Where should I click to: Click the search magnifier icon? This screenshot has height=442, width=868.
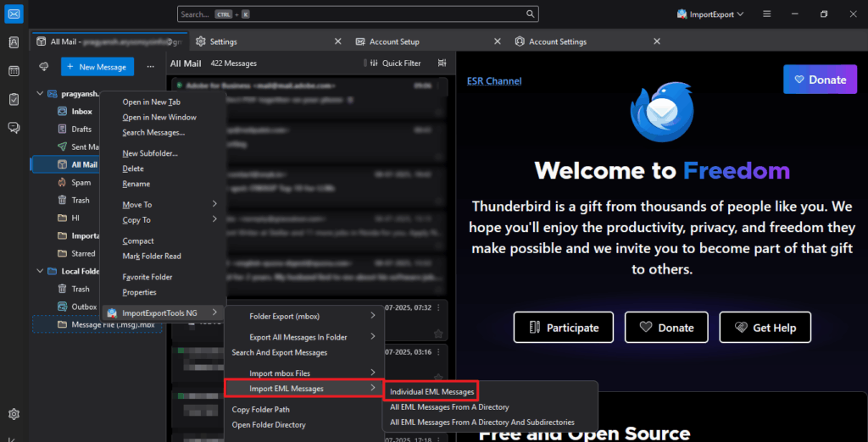point(530,14)
